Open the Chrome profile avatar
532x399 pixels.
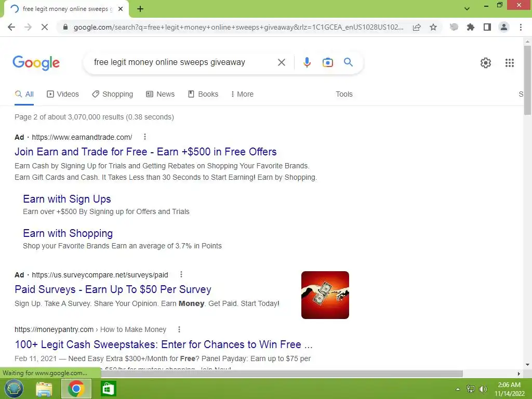click(504, 27)
